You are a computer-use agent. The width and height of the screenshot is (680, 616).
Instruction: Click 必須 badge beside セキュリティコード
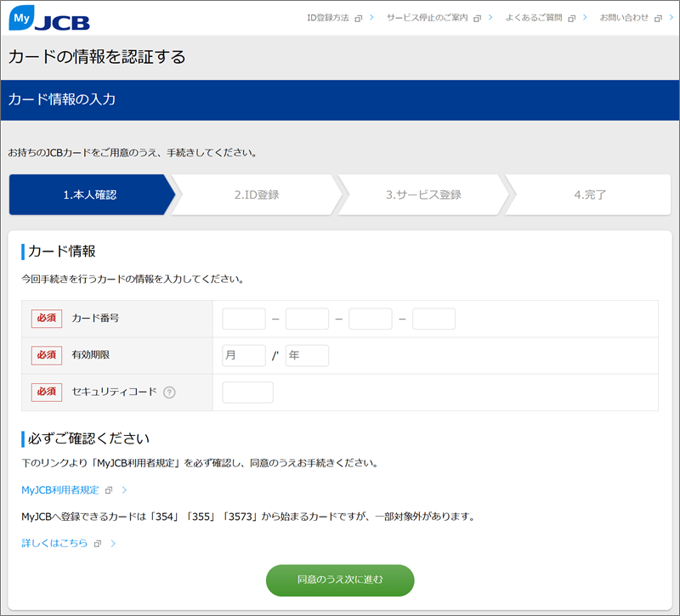click(x=47, y=393)
